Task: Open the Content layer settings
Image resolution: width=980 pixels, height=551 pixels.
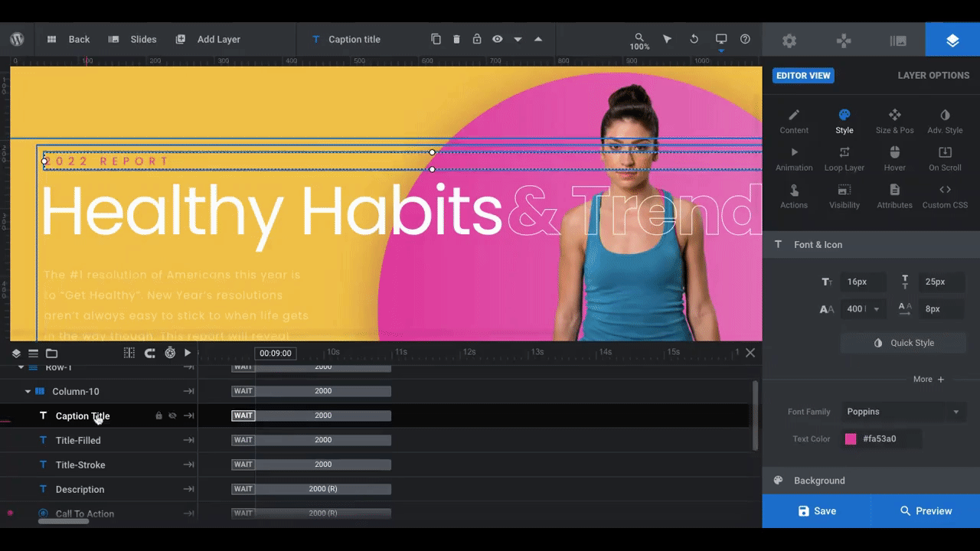Action: (794, 121)
